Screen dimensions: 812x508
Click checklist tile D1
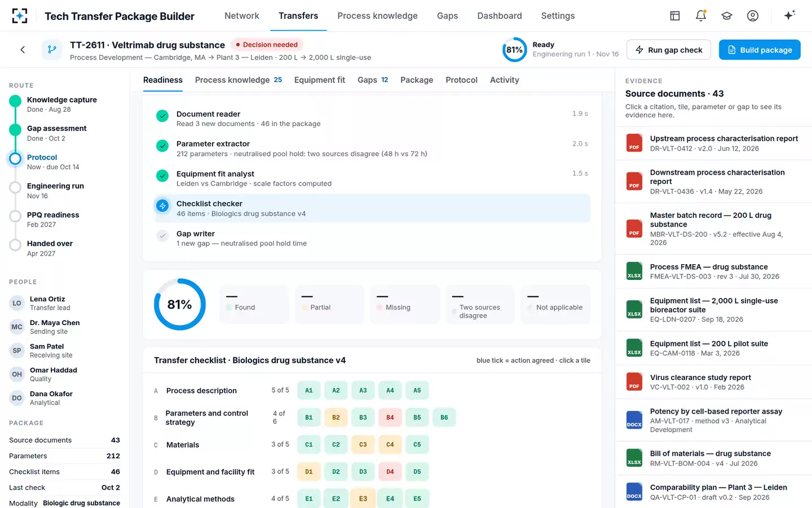(x=309, y=472)
